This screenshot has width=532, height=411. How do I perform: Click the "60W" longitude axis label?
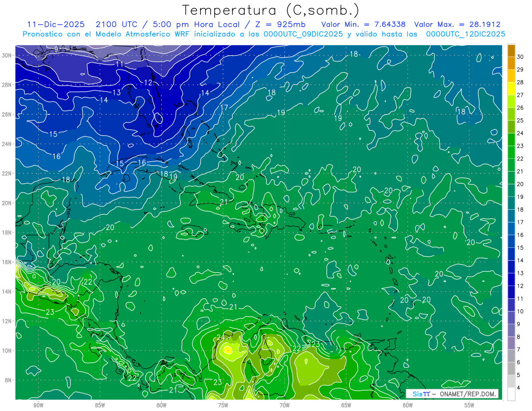pos(408,405)
